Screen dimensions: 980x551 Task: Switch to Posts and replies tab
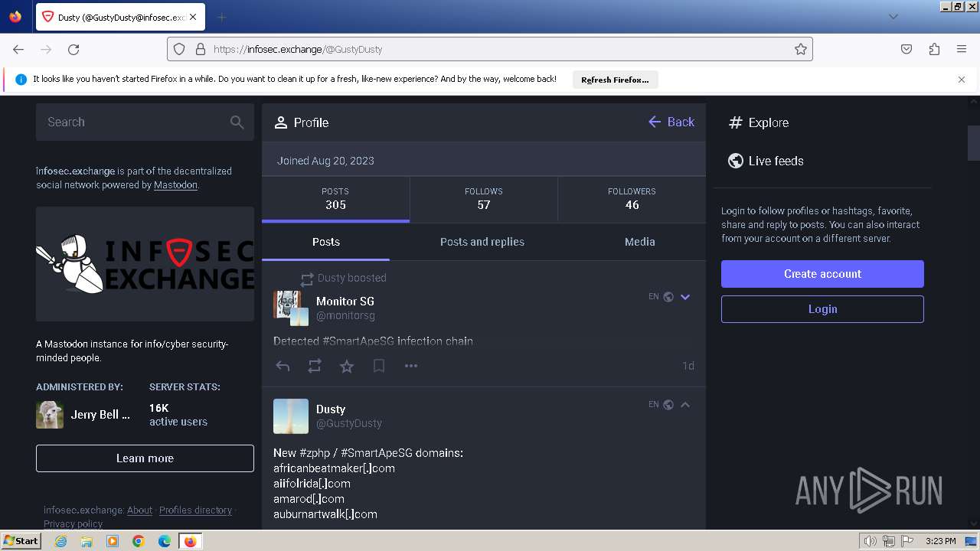point(482,242)
